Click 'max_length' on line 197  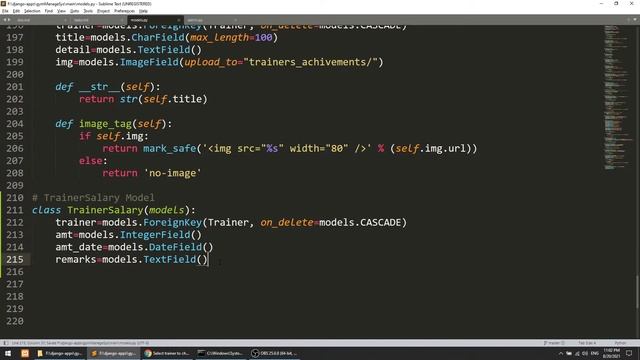click(220, 38)
